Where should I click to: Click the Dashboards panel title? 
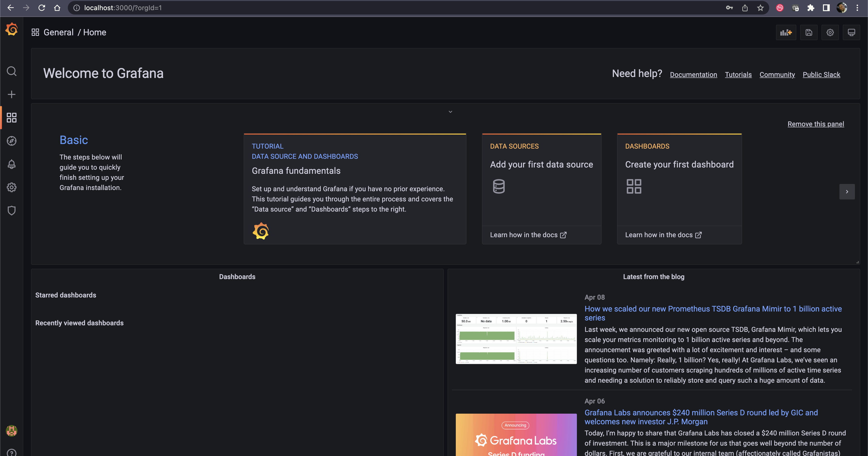pyautogui.click(x=237, y=276)
